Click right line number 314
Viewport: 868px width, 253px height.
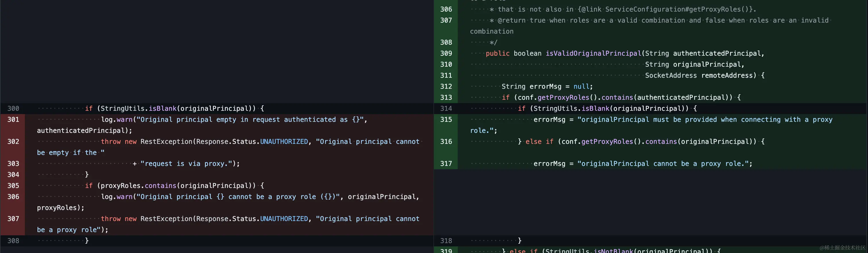(x=446, y=108)
